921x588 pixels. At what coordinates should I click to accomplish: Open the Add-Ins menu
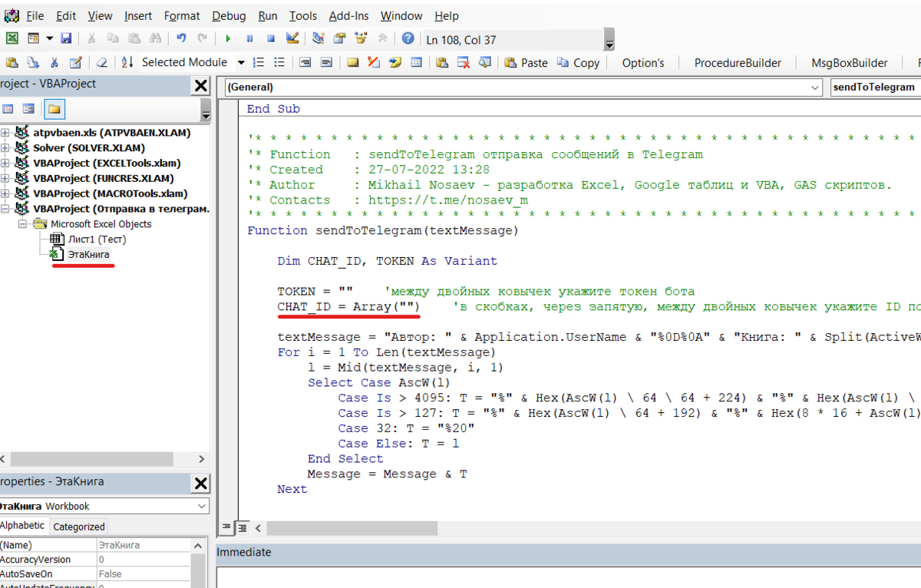349,15
